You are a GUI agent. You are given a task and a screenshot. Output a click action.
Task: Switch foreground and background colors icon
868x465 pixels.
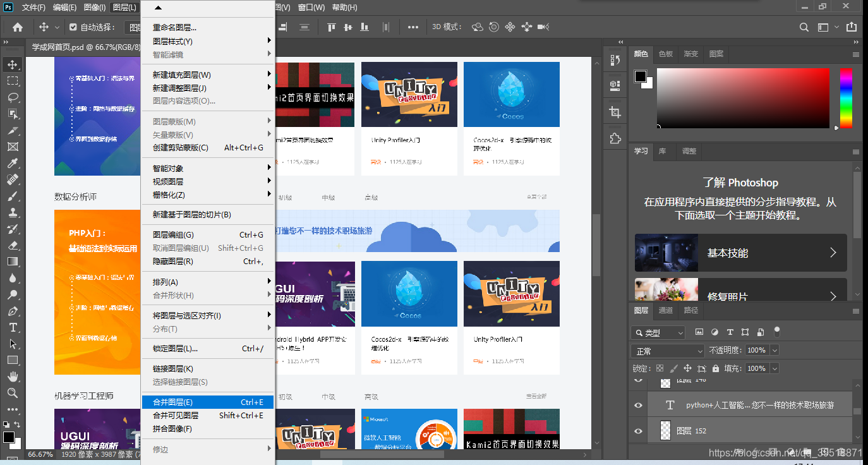pyautogui.click(x=17, y=424)
